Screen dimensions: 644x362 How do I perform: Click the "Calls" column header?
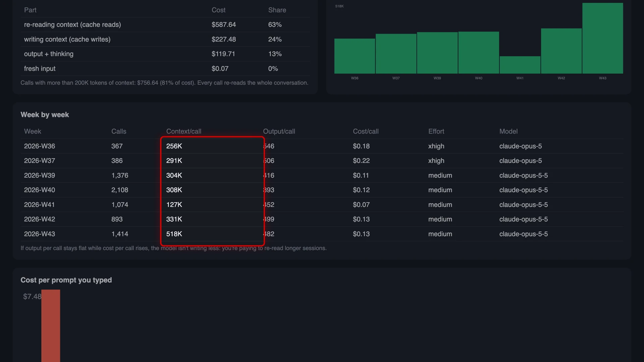click(119, 131)
